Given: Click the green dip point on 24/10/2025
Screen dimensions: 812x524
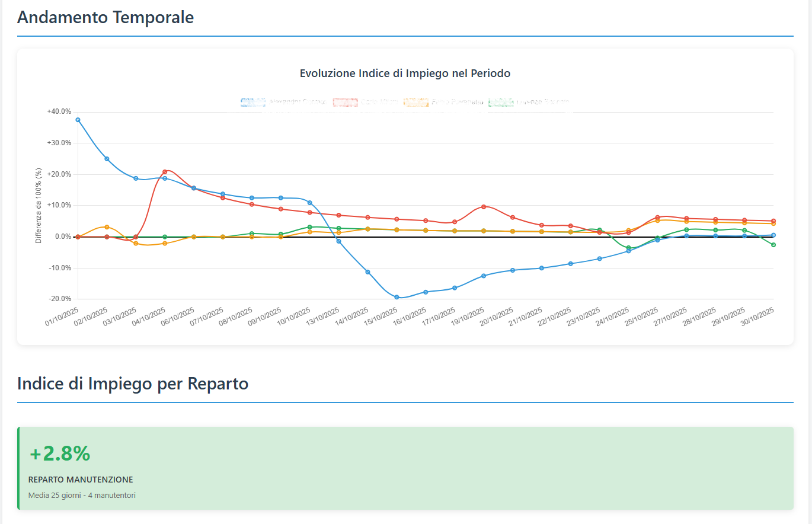Looking at the screenshot, I should coord(628,248).
